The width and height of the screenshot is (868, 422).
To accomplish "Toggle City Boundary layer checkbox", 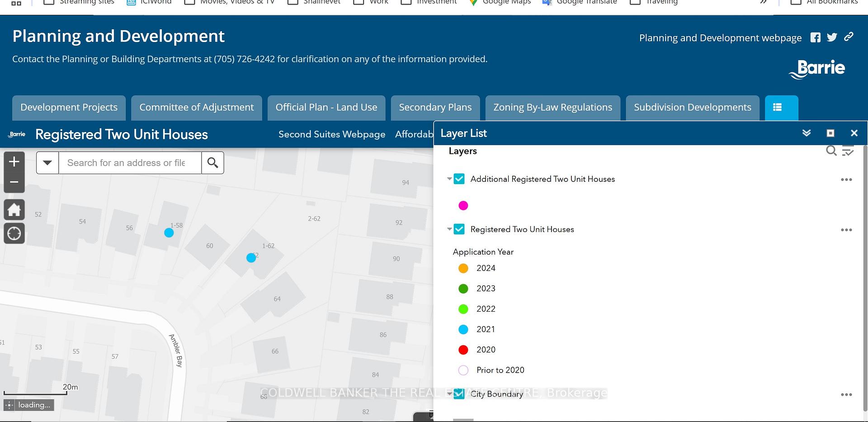I will tap(459, 394).
